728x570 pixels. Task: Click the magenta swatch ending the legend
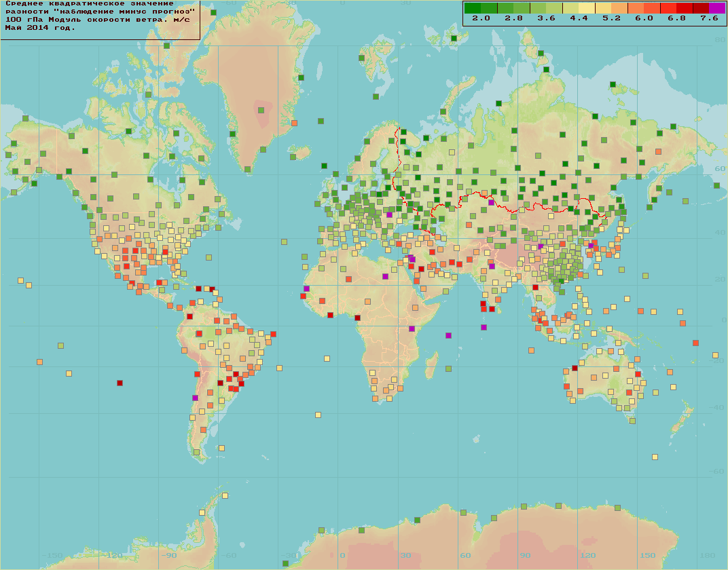[717, 8]
